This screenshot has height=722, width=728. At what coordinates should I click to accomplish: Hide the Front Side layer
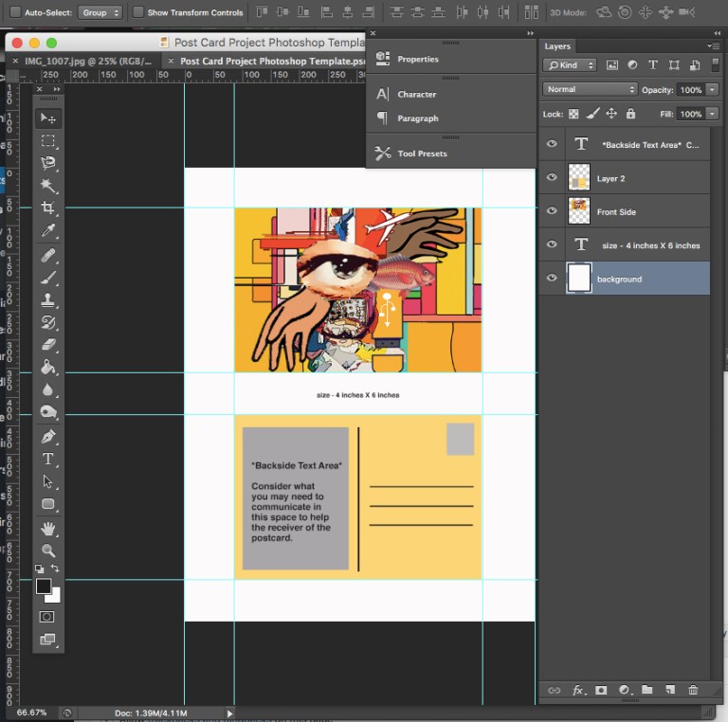point(552,210)
